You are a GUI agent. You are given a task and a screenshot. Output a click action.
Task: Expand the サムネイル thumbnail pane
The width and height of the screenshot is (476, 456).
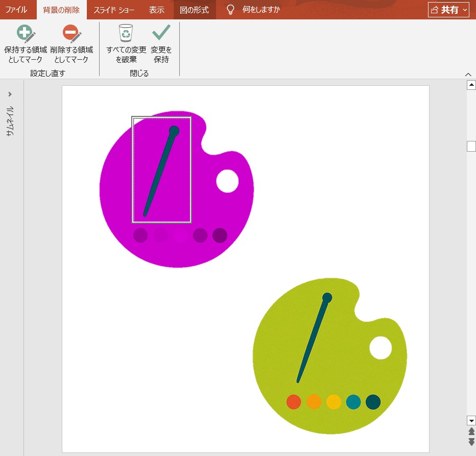point(10,94)
